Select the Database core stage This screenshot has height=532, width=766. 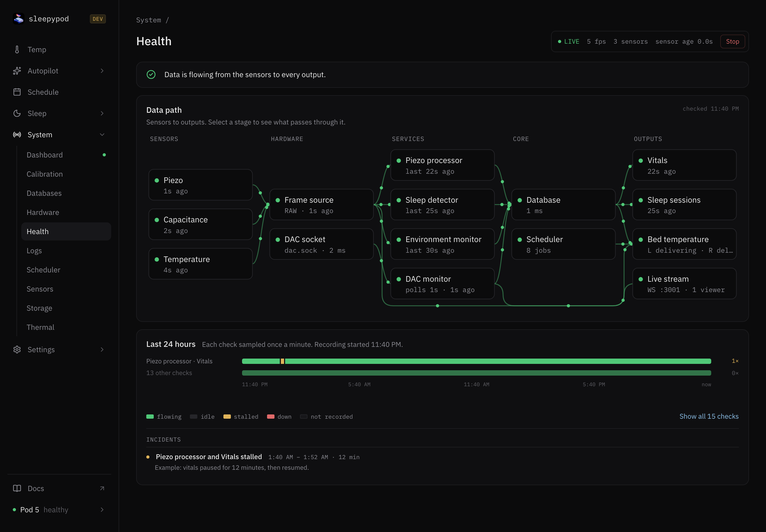563,205
